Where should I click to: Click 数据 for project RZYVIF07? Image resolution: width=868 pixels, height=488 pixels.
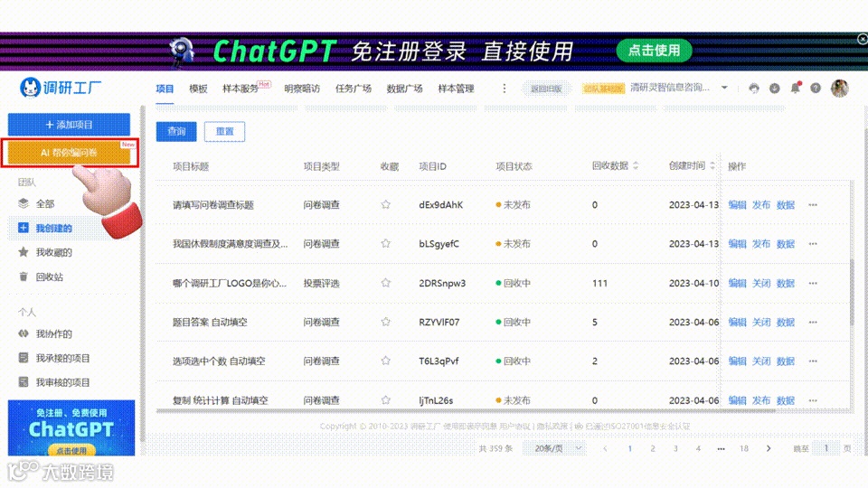[x=786, y=322]
